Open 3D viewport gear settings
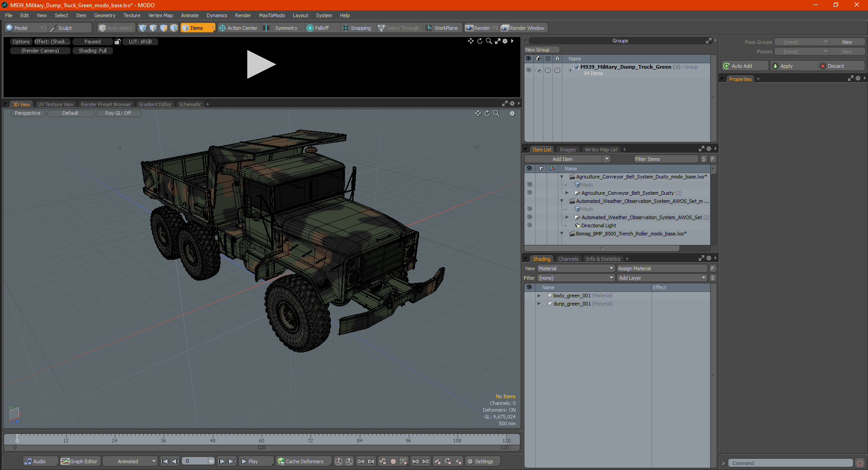The width and height of the screenshot is (868, 470). [x=512, y=113]
